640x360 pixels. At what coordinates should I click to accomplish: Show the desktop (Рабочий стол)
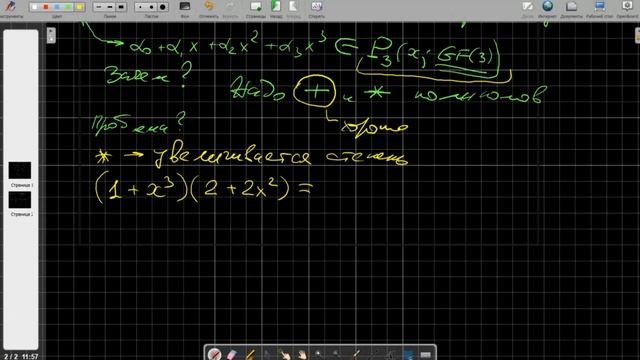point(599,8)
